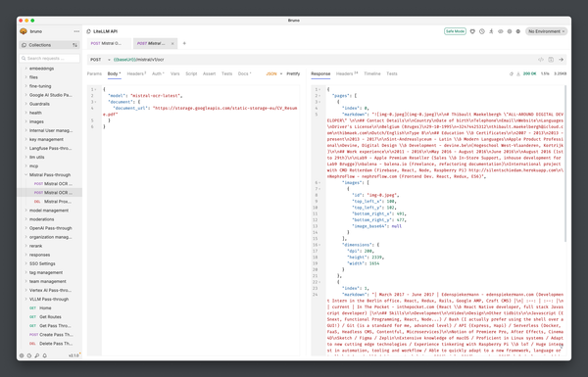Expand the VLLM Pass-through folder

click(49, 299)
